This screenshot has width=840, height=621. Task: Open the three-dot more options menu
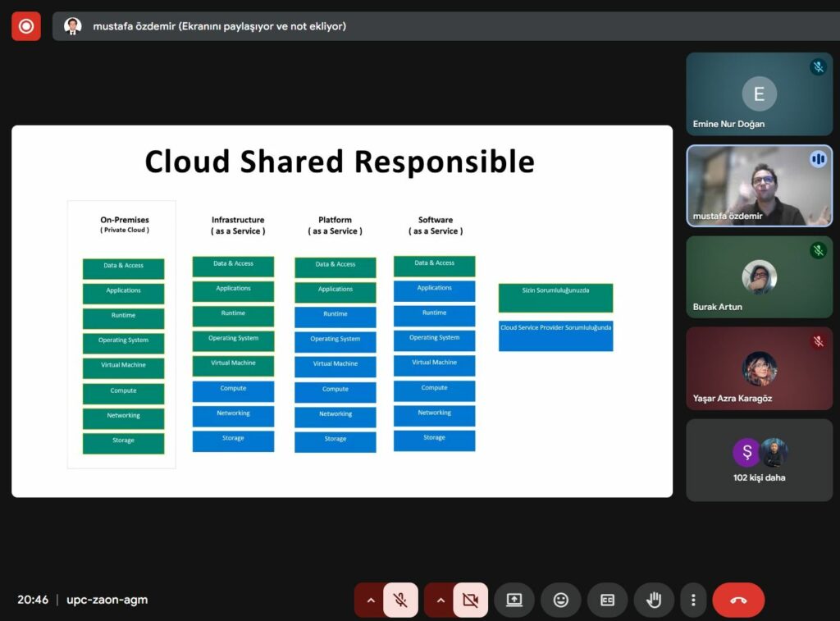[694, 600]
